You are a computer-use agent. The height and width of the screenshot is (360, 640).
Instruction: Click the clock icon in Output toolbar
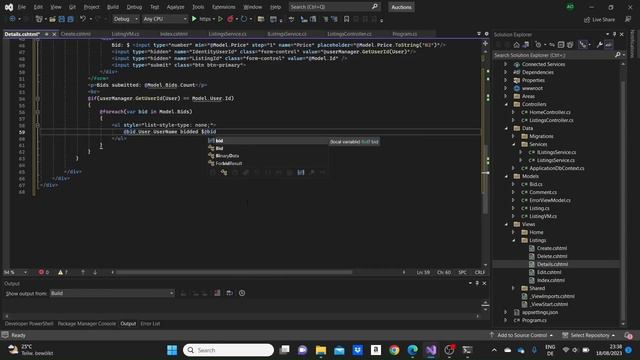pos(242,293)
